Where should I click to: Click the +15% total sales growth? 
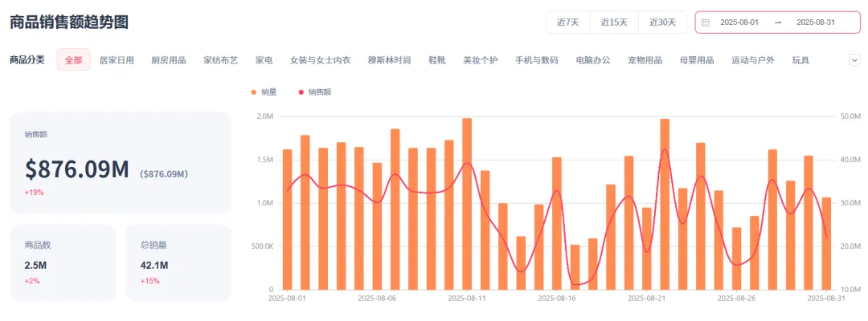coord(150,281)
